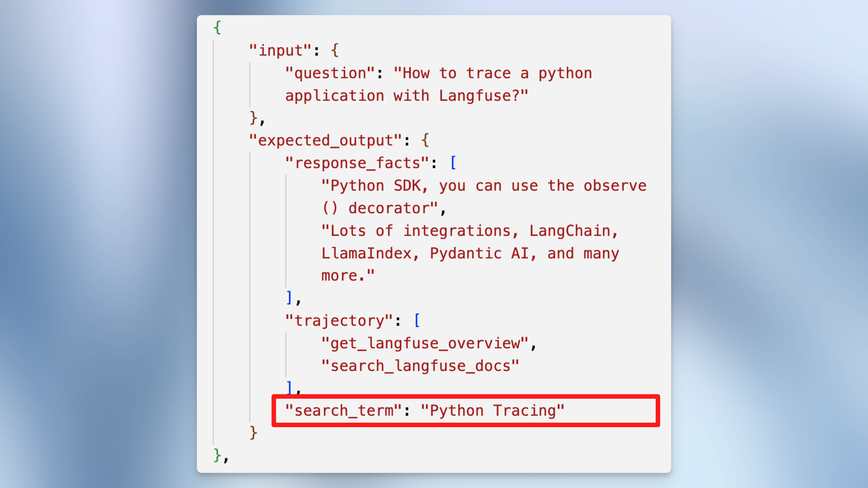
Task: Click the brace opening the input object
Action: tap(335, 51)
